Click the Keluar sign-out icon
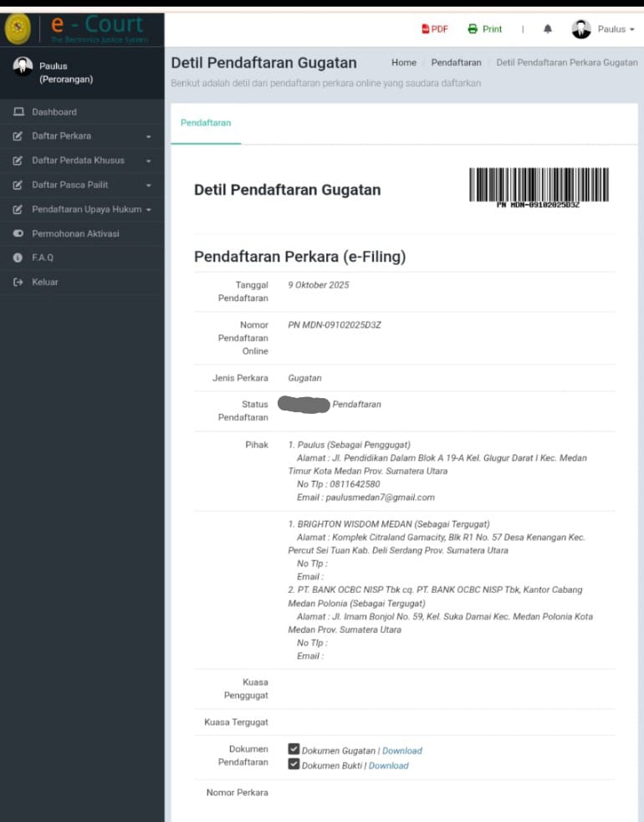Viewport: 644px width, 822px height. (x=18, y=283)
